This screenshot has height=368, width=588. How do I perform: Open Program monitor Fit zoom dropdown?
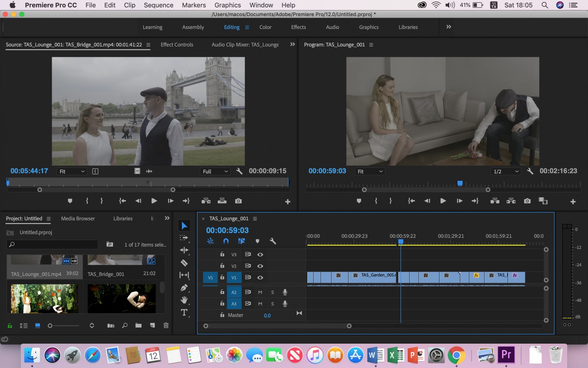coord(370,171)
